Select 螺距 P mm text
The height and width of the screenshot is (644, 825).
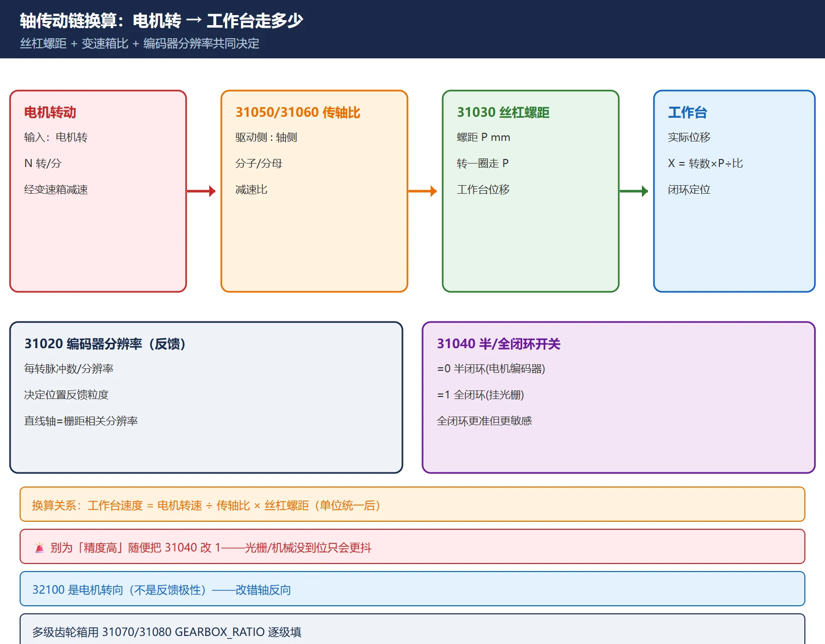pyautogui.click(x=483, y=137)
